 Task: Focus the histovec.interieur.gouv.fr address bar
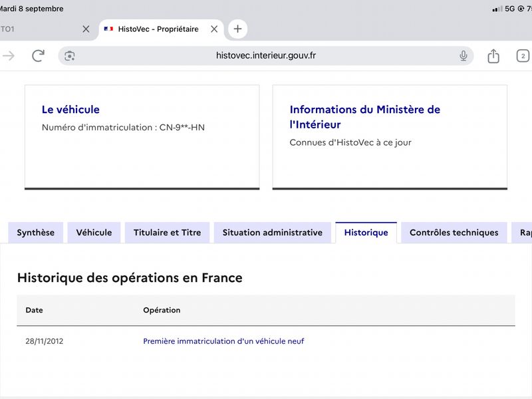[x=265, y=56]
